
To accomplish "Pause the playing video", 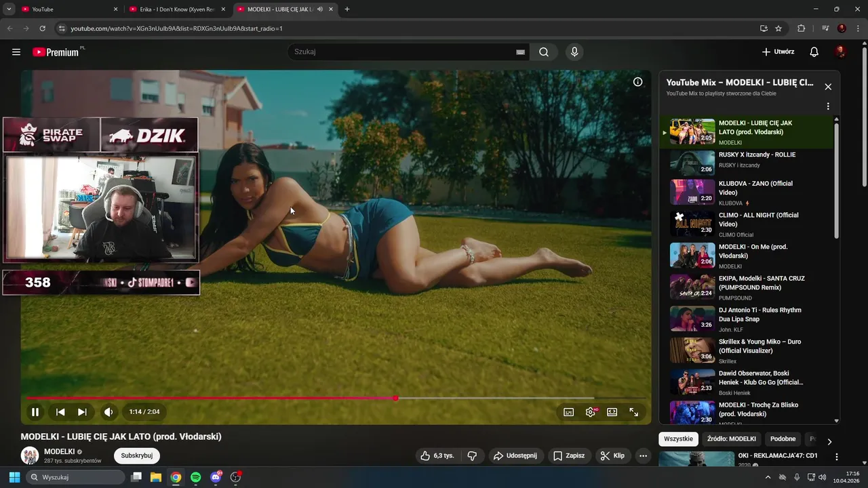I will pos(35,411).
